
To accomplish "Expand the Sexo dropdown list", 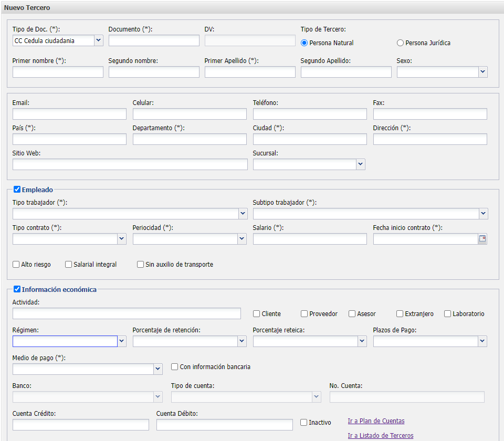I will click(482, 72).
